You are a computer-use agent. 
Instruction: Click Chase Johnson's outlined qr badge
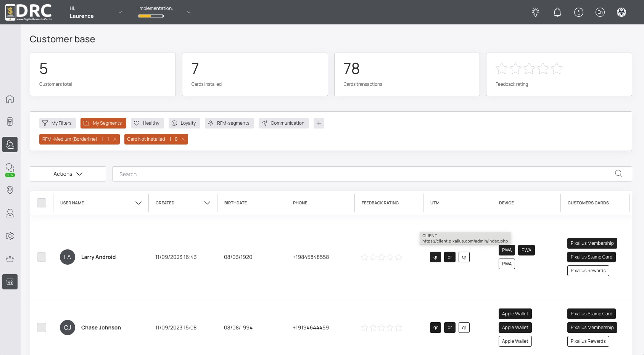click(x=464, y=328)
